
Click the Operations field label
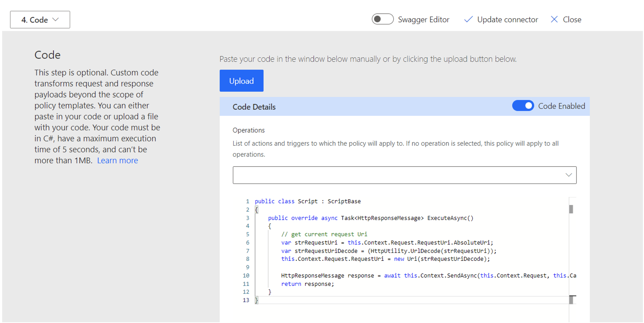tap(249, 130)
